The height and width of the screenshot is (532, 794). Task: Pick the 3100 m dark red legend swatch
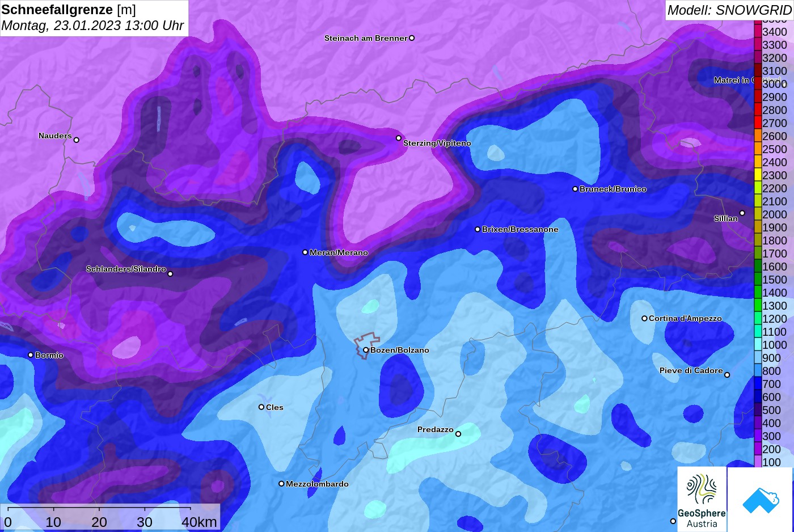(758, 71)
